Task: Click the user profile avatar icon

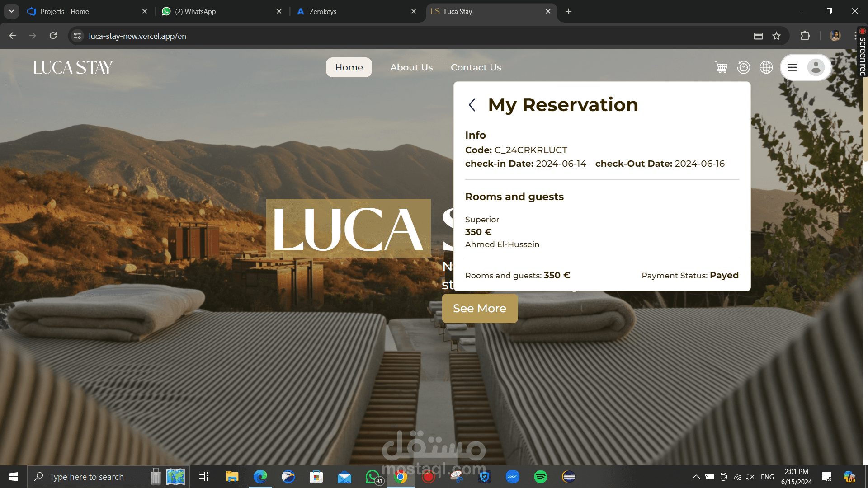Action: click(816, 67)
